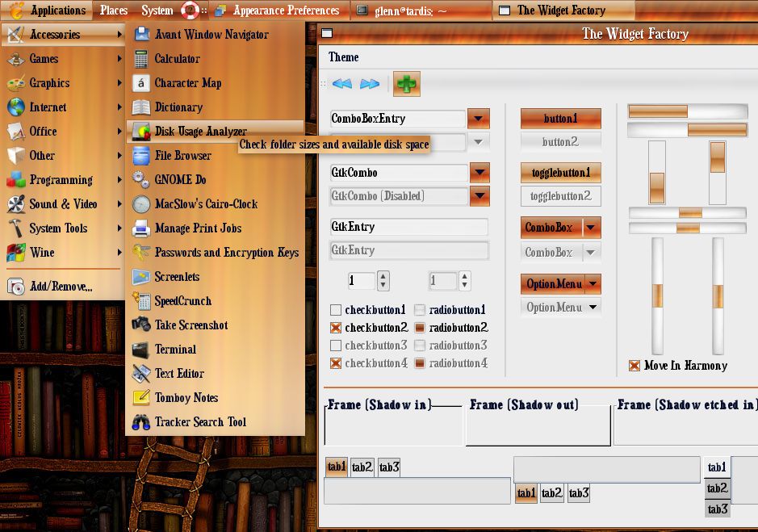Toggle togglebutton1
The width and height of the screenshot is (758, 532).
click(561, 173)
